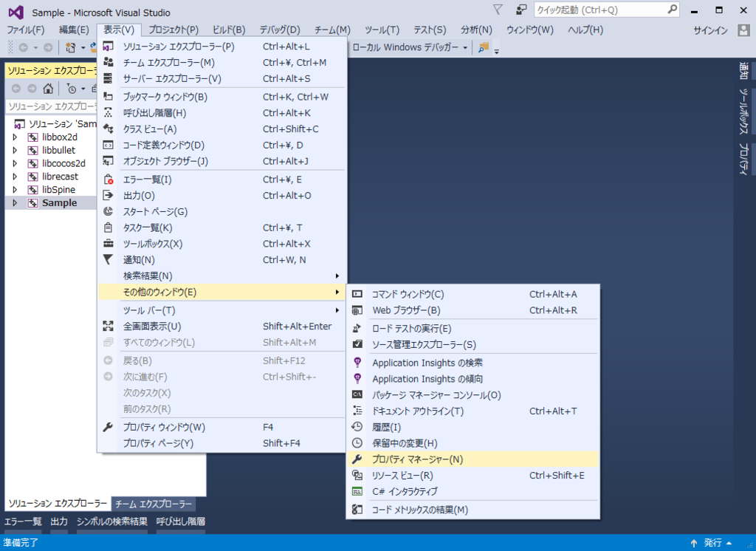This screenshot has width=756, height=551.
Task: Select ソリューション 'Sample' root tree item
Action: tap(55, 124)
